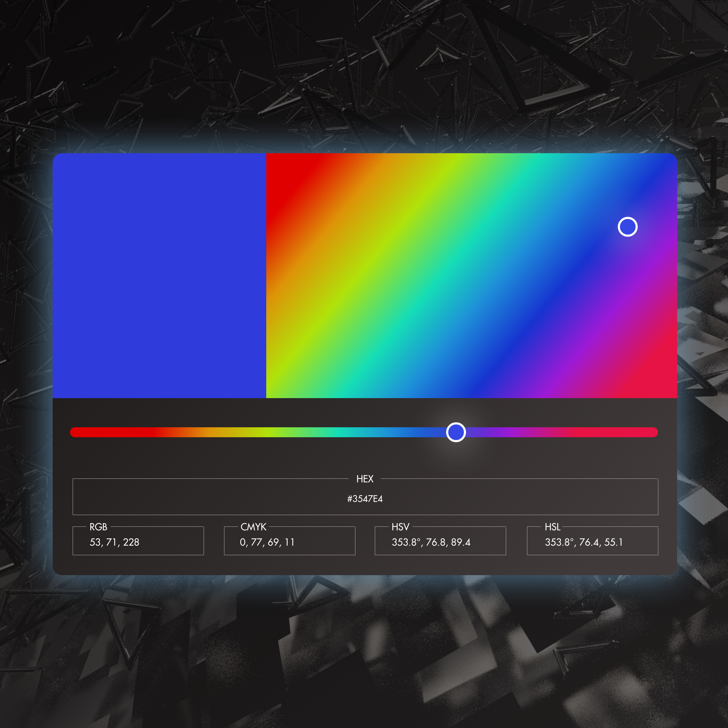This screenshot has height=728, width=728.
Task: Click the RGB label text
Action: [x=98, y=527]
